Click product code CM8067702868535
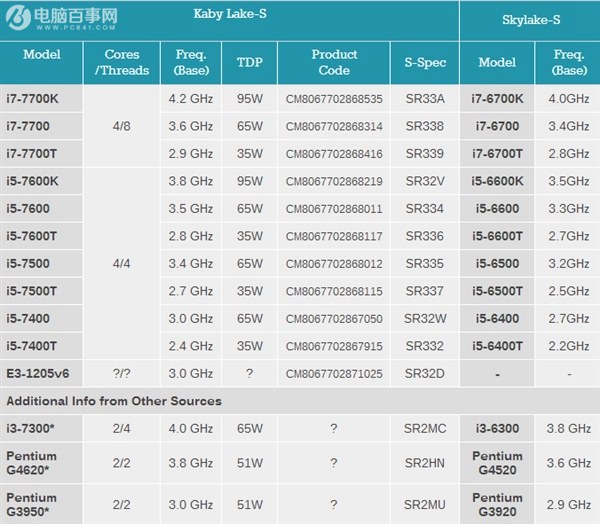 click(334, 99)
